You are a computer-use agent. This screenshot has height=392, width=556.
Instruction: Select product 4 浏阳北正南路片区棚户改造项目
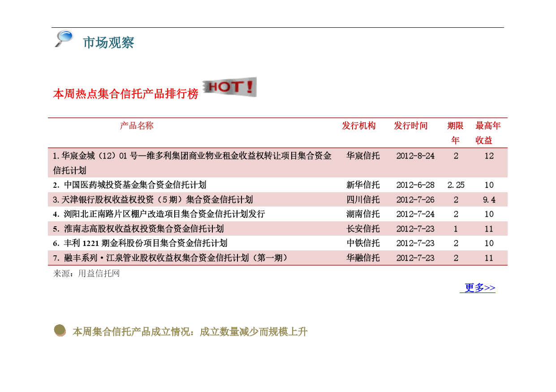[159, 214]
